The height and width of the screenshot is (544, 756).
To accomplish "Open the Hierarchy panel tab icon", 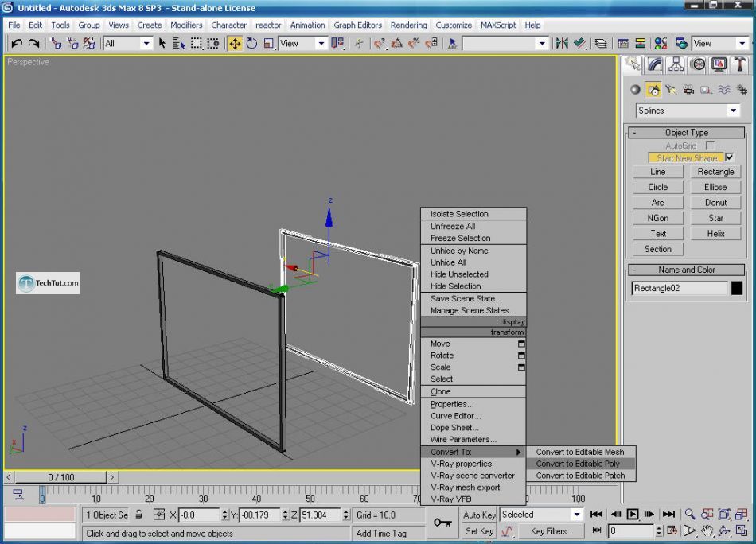I will pos(676,64).
